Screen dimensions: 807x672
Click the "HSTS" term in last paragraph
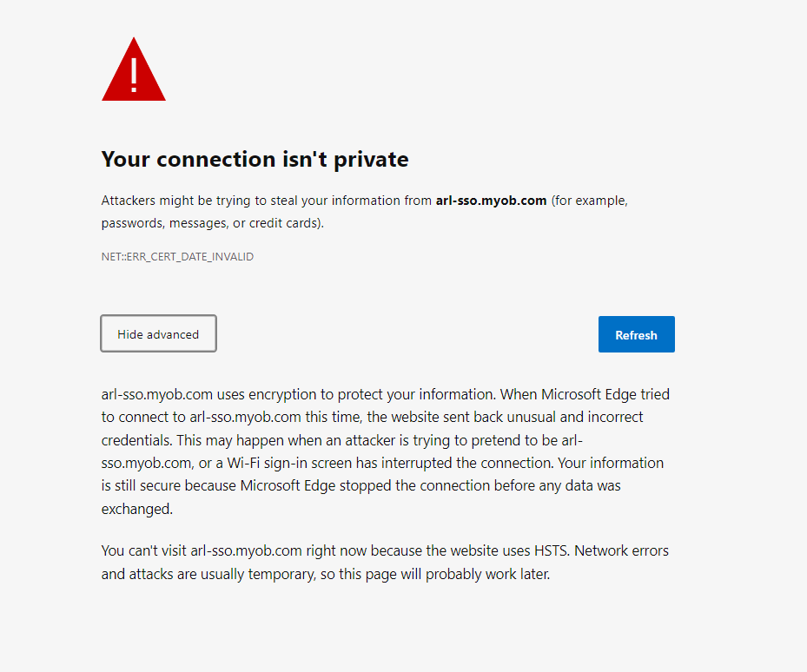pyautogui.click(x=552, y=551)
